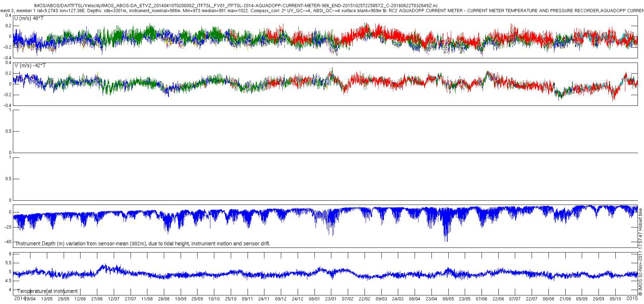Click the -0.4 tick at bottom of V velocity axis
Screen dimensions: 644x304
pos(8,106)
